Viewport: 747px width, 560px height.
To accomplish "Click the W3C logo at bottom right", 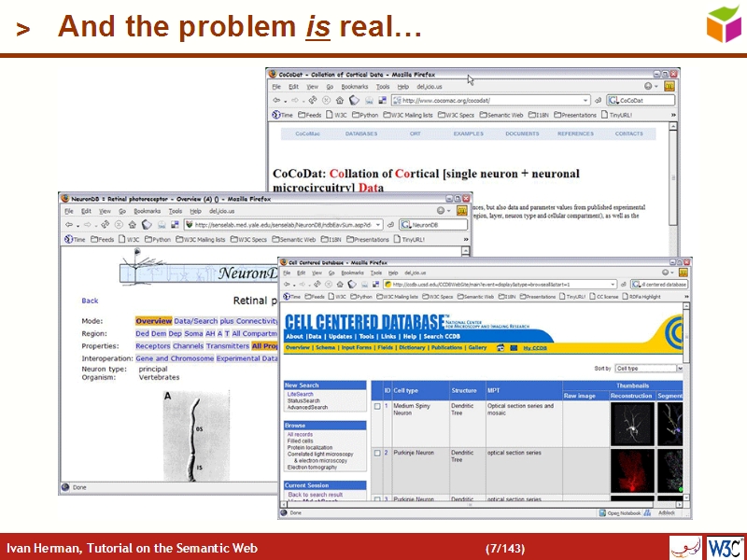I will pos(727,546).
